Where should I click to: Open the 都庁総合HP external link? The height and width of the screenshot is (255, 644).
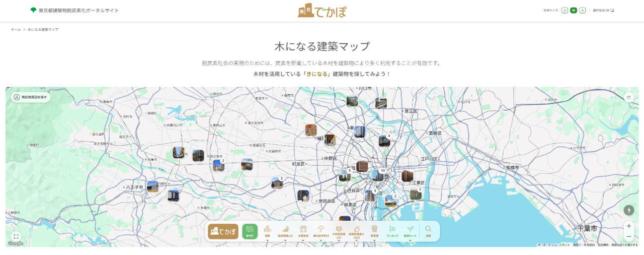tap(603, 10)
